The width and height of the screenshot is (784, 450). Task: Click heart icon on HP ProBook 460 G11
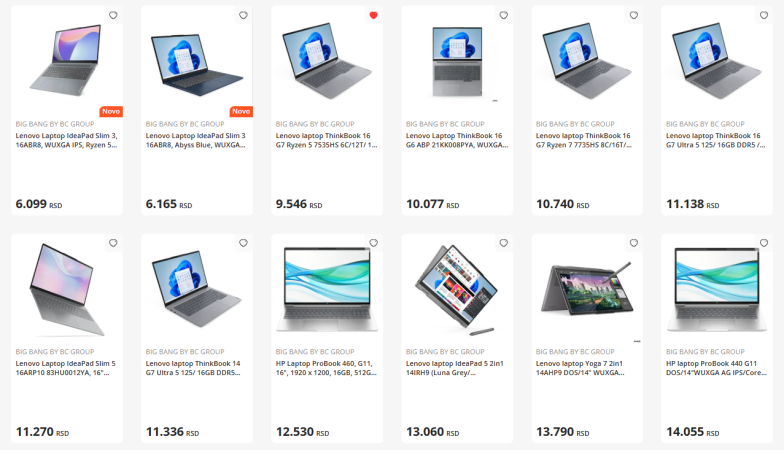coord(374,242)
